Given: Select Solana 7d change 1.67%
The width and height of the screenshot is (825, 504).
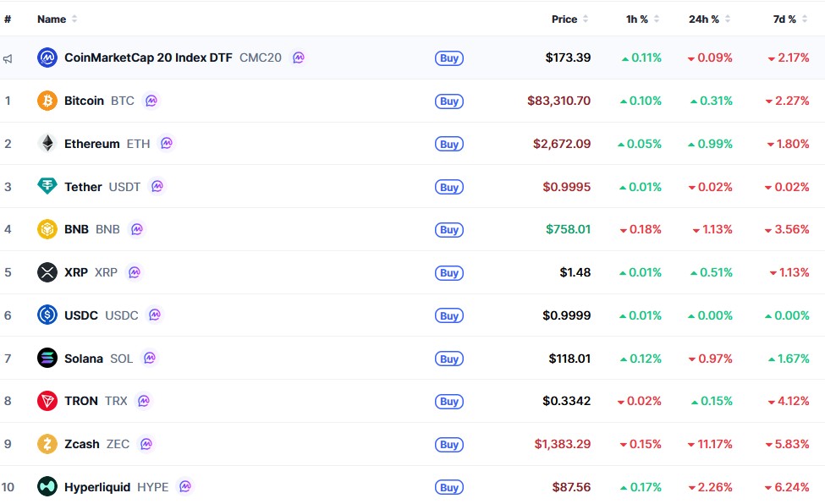Looking at the screenshot, I should tap(789, 359).
